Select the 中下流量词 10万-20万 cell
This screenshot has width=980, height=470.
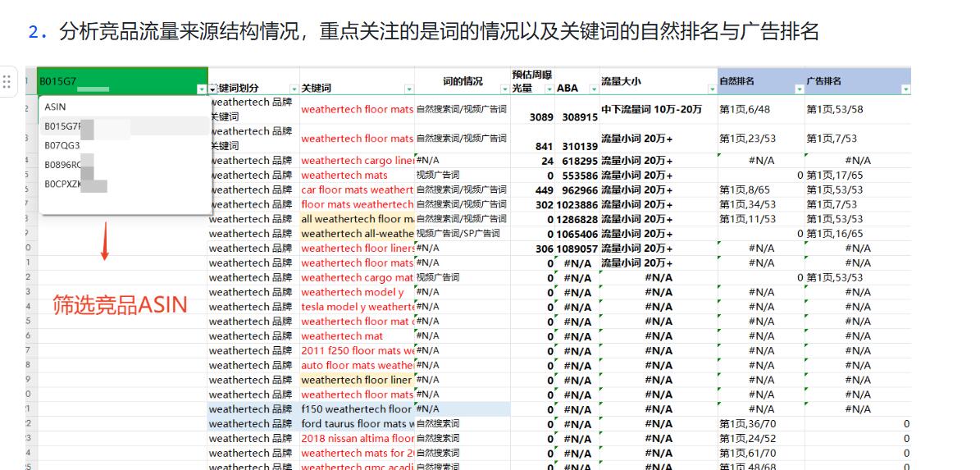(659, 109)
